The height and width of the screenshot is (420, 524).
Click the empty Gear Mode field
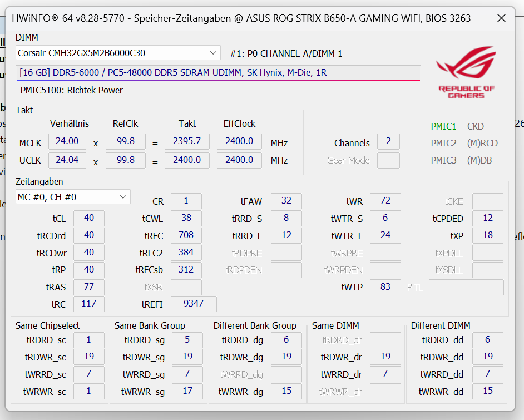[388, 160]
